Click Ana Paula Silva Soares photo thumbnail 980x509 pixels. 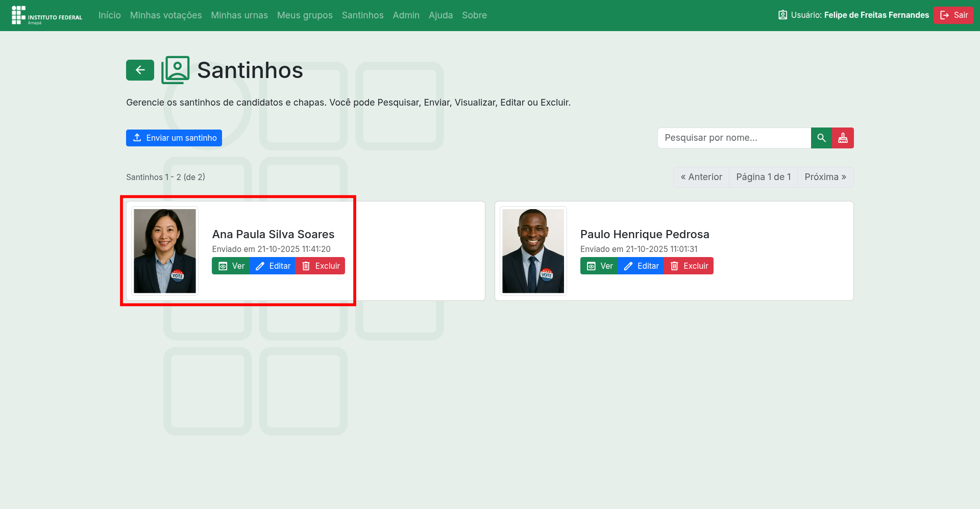tap(165, 251)
